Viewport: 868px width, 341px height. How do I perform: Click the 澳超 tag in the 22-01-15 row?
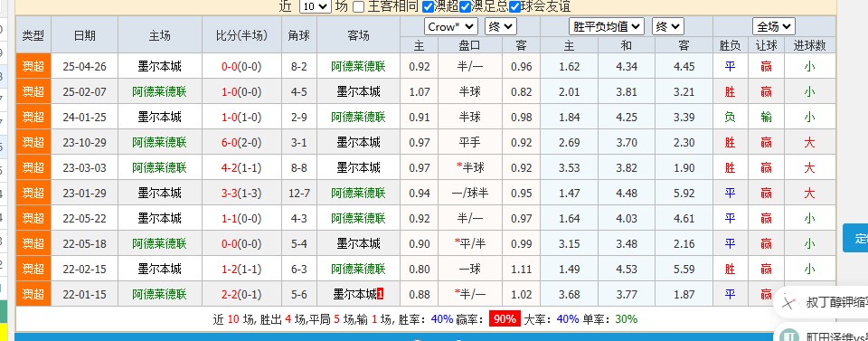coord(33,294)
